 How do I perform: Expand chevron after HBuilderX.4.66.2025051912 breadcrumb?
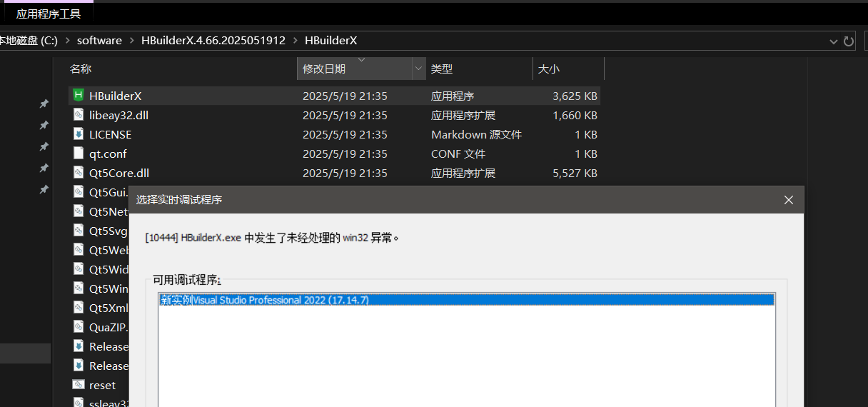pyautogui.click(x=295, y=41)
